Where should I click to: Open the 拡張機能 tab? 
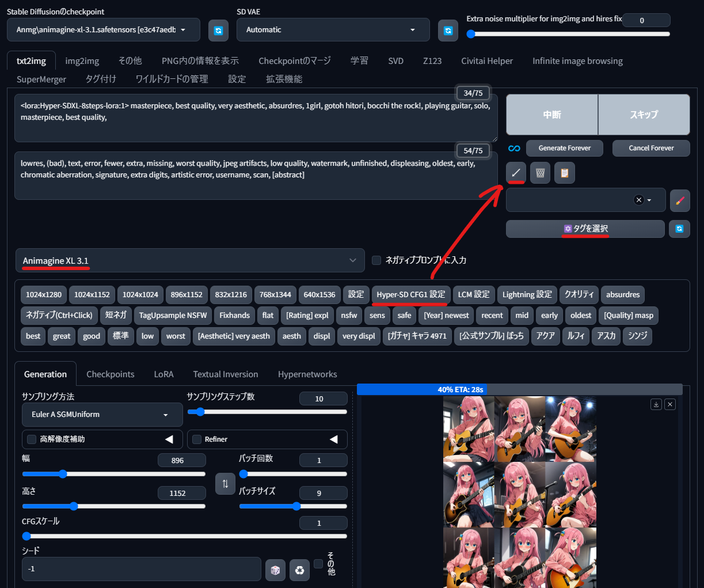point(284,79)
